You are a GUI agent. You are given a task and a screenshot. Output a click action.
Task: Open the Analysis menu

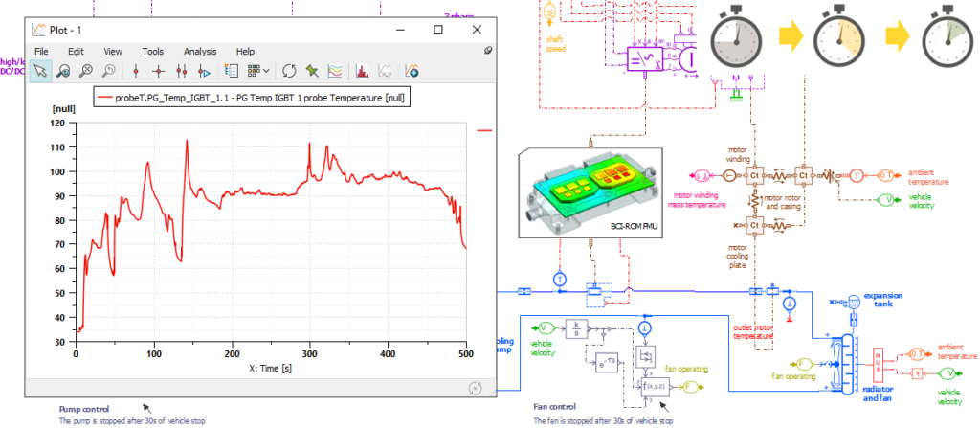(x=200, y=52)
